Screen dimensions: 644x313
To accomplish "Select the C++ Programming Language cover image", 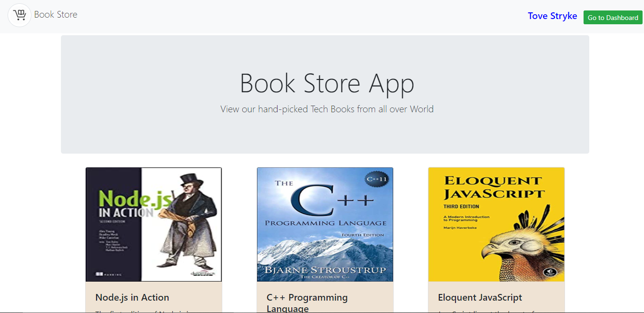I will pos(325,224).
